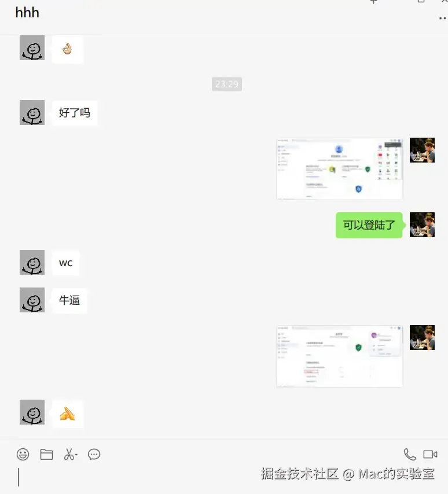The image size is (448, 494).
Task: Select the '牛逼' message bubble
Action: 69,300
